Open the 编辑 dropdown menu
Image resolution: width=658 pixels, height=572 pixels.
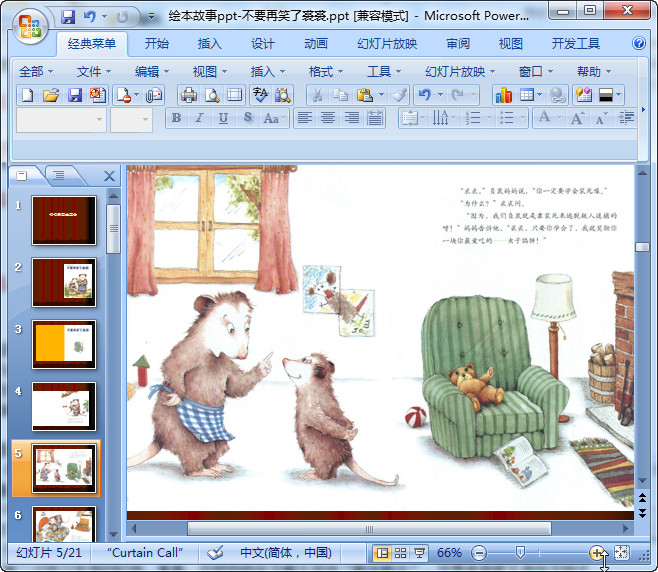tap(151, 72)
